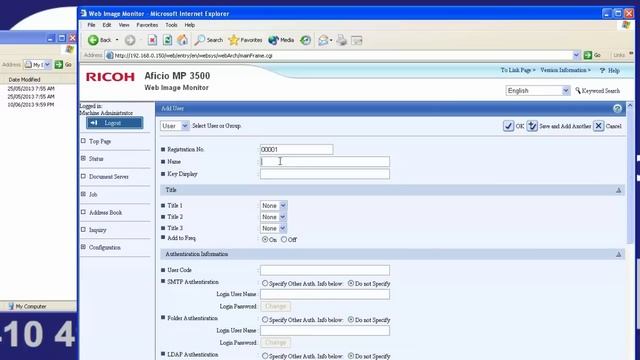Click the Keyword Search magnifier
640x360 pixels.
click(x=578, y=90)
